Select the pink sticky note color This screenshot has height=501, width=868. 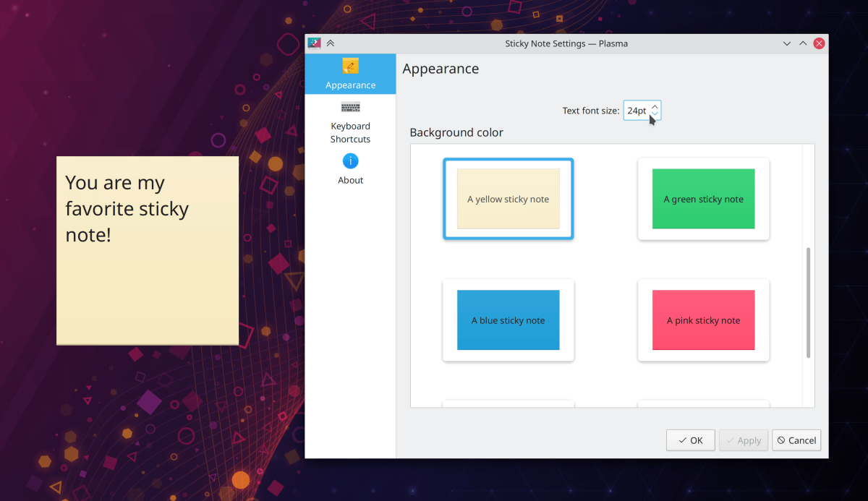pyautogui.click(x=703, y=320)
